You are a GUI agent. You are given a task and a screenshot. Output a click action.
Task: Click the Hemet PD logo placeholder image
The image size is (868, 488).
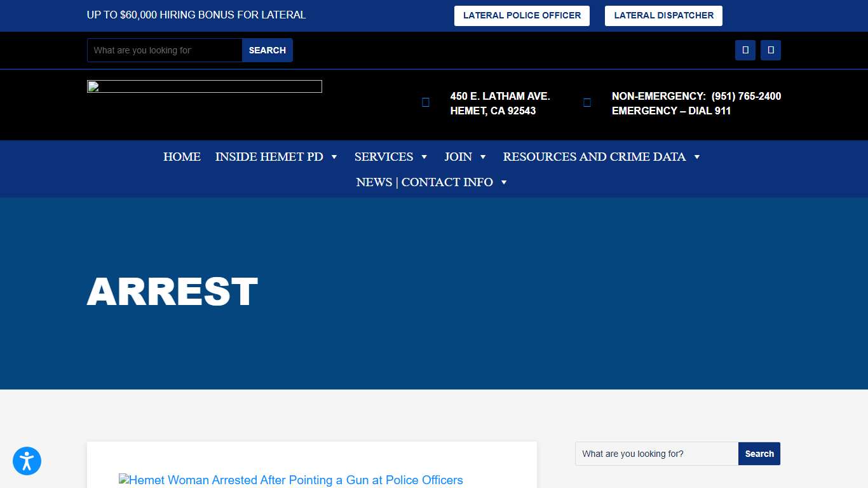204,86
